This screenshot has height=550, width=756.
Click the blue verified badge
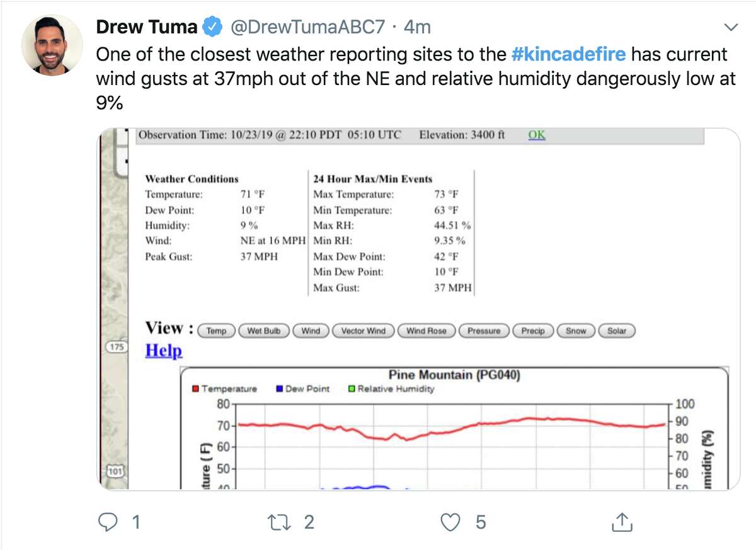click(214, 27)
